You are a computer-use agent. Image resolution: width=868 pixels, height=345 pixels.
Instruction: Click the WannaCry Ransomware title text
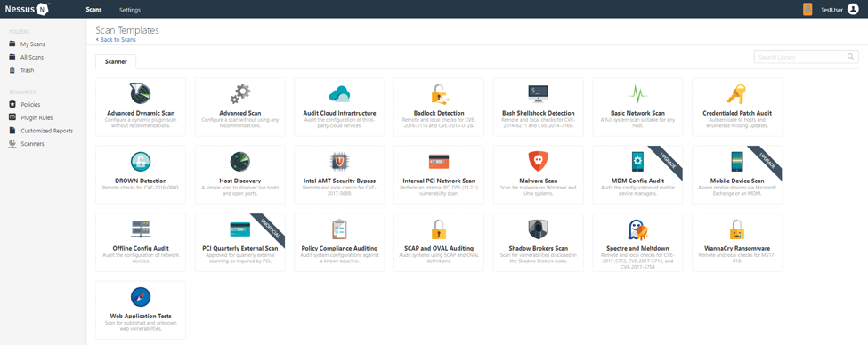(737, 248)
